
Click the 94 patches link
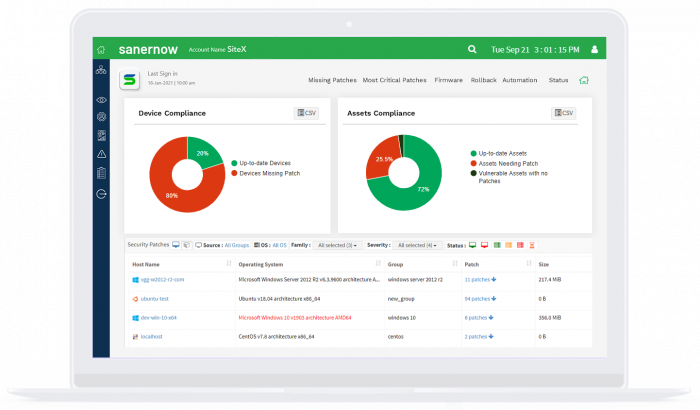[x=477, y=299]
